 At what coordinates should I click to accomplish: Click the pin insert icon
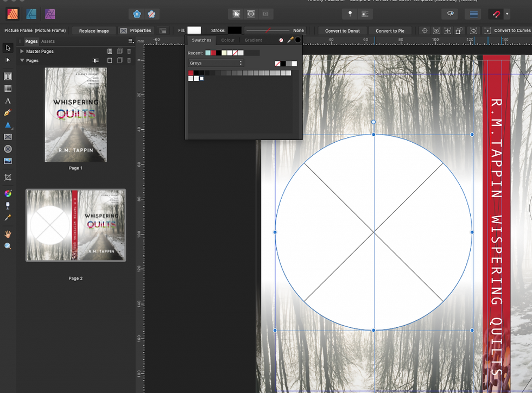coord(350,14)
